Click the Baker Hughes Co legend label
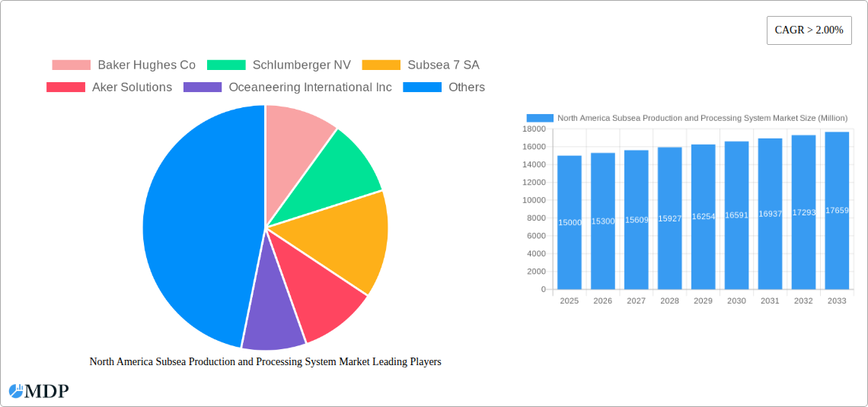 click(147, 65)
